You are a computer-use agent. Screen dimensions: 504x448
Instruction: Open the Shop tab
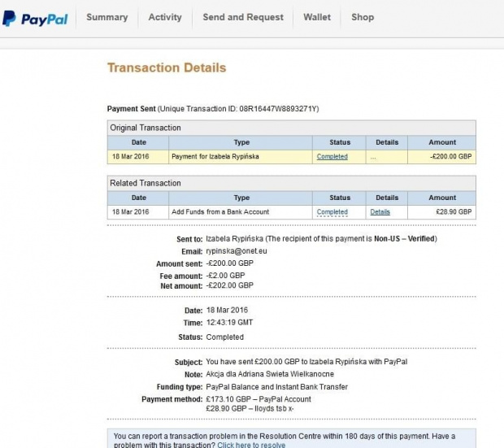[x=363, y=17]
